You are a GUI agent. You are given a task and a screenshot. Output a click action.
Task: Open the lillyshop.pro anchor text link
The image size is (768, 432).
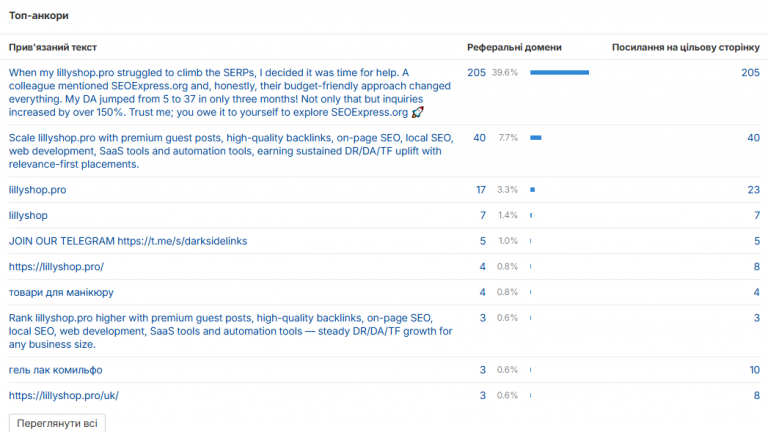[37, 190]
